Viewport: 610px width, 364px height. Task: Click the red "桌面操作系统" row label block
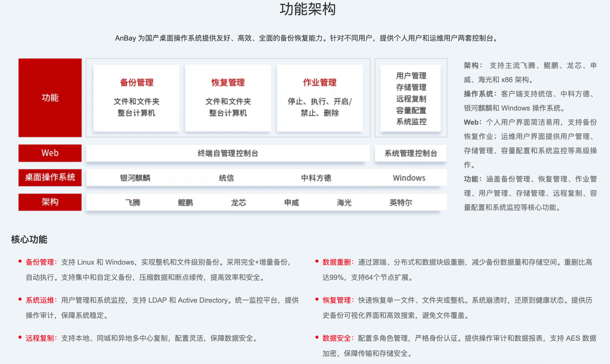(x=50, y=177)
